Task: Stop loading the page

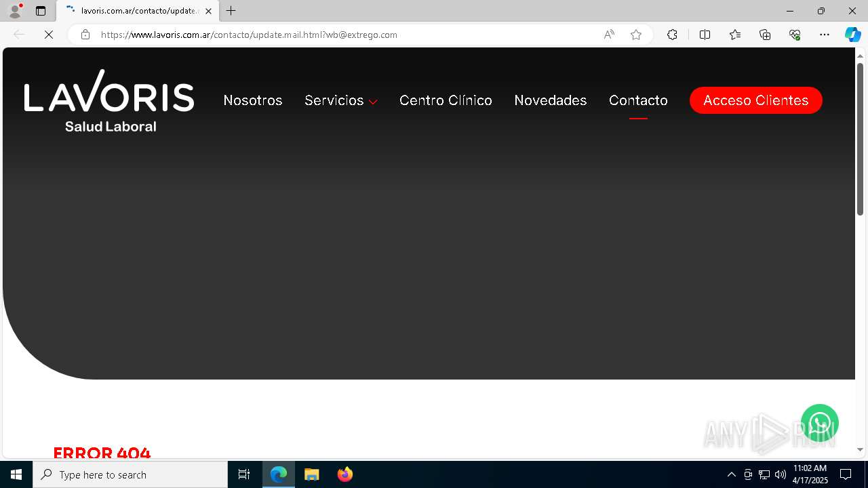Action: tap(49, 35)
